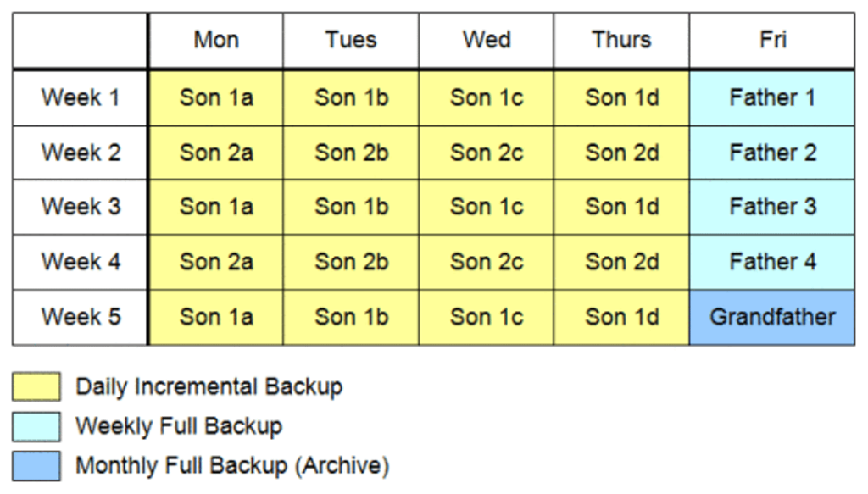The height and width of the screenshot is (494, 868).
Task: Click the Week 1 row header
Action: (x=81, y=97)
